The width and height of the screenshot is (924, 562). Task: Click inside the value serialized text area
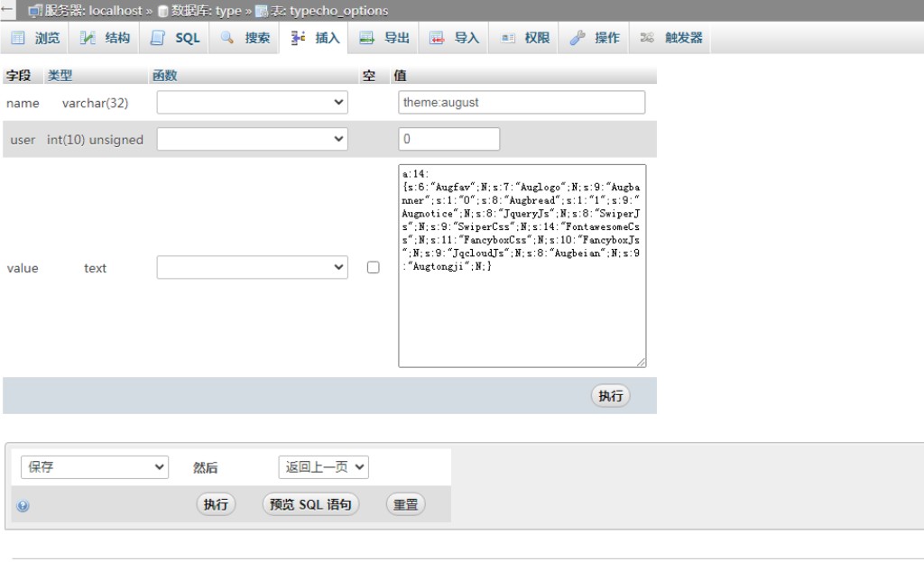click(522, 266)
